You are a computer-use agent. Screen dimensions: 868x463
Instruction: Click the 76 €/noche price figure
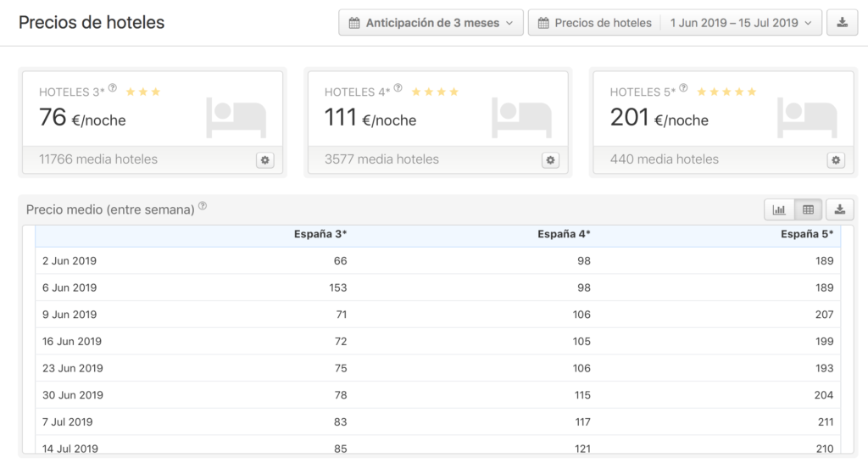click(x=82, y=118)
